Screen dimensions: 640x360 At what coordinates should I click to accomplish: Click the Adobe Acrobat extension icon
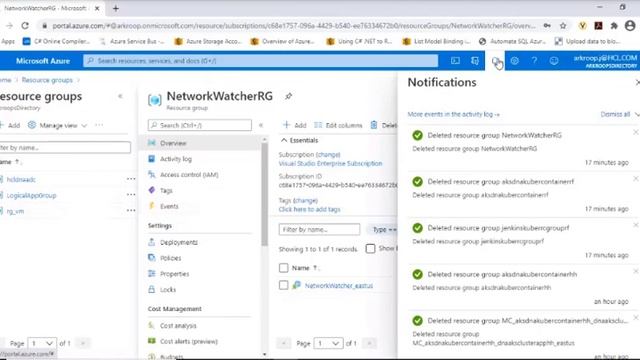[598, 26]
